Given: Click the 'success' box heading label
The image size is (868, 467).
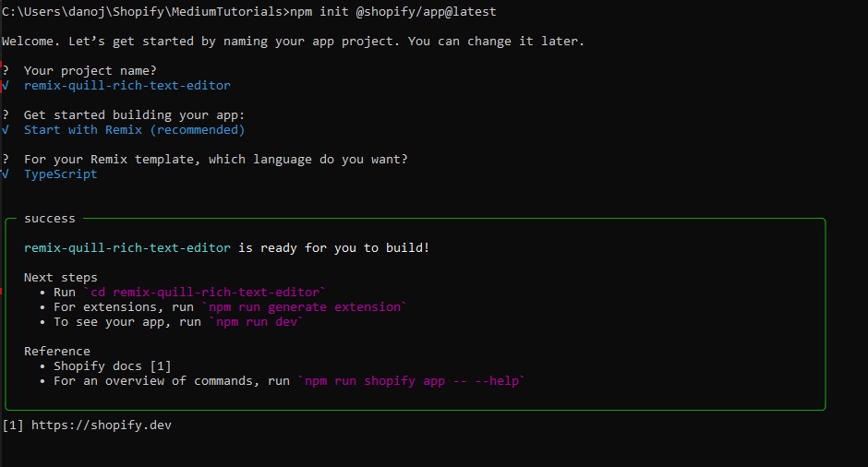Looking at the screenshot, I should click(x=49, y=219).
